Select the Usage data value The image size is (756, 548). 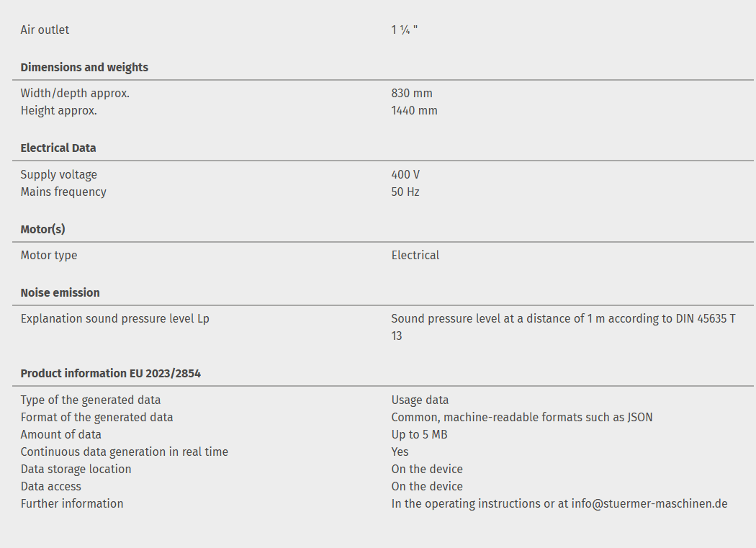[420, 400]
